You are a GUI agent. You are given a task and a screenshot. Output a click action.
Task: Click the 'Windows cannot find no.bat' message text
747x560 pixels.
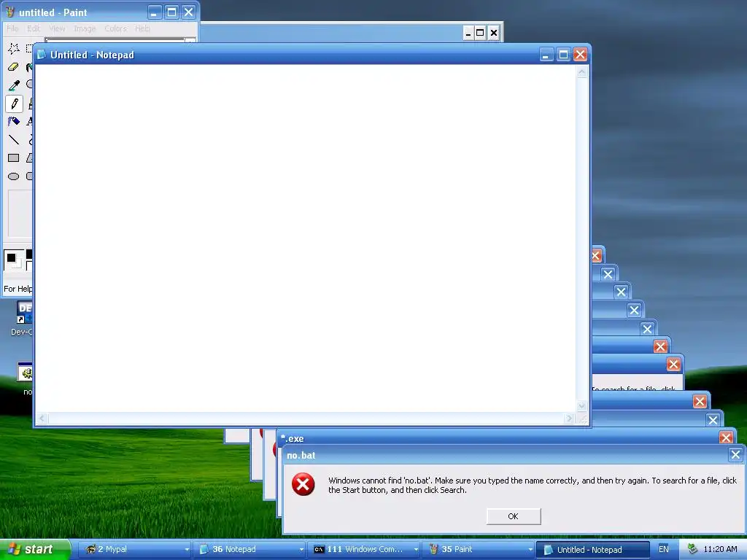(532, 485)
